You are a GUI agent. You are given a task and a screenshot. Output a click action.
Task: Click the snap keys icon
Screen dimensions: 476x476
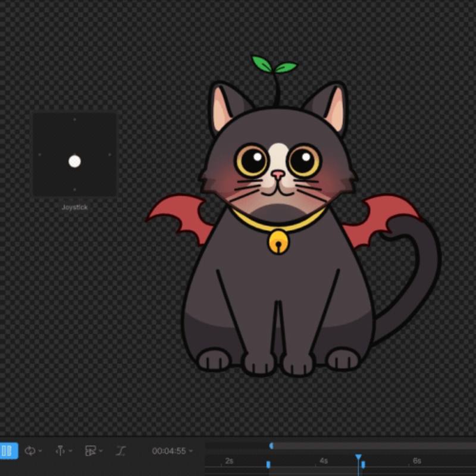pyautogui.click(x=60, y=451)
